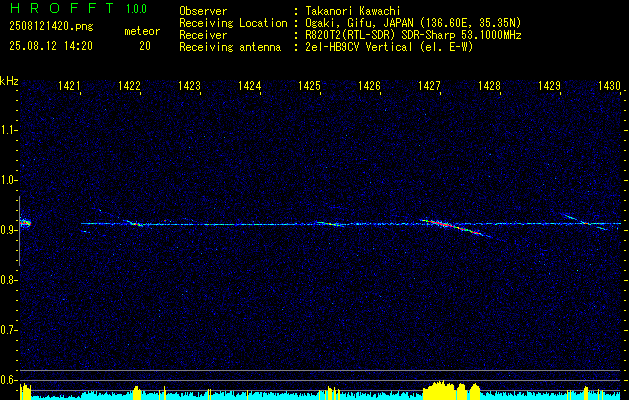Click the meteor echo near 1425
The width and height of the screenshot is (629, 400).
pyautogui.click(x=329, y=223)
